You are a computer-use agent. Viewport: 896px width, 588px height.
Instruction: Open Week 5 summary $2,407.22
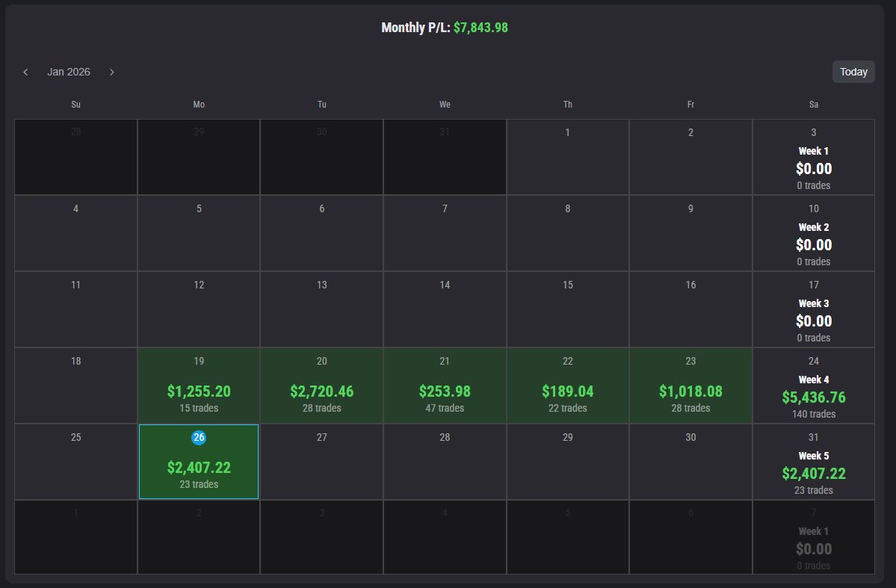[814, 462]
